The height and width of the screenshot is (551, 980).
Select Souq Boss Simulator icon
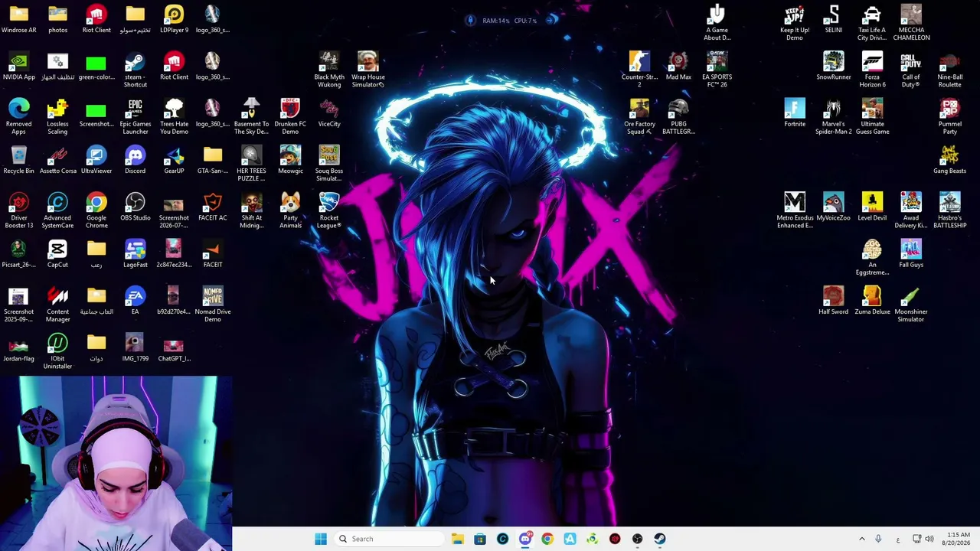(329, 164)
